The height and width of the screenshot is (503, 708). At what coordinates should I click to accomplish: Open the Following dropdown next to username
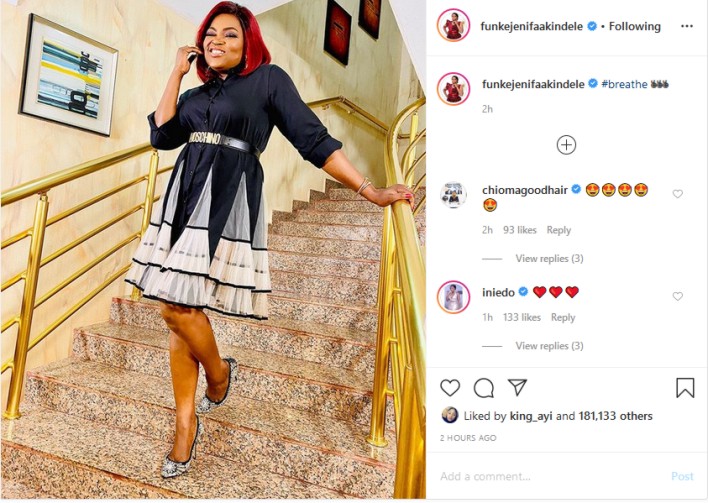[x=634, y=26]
